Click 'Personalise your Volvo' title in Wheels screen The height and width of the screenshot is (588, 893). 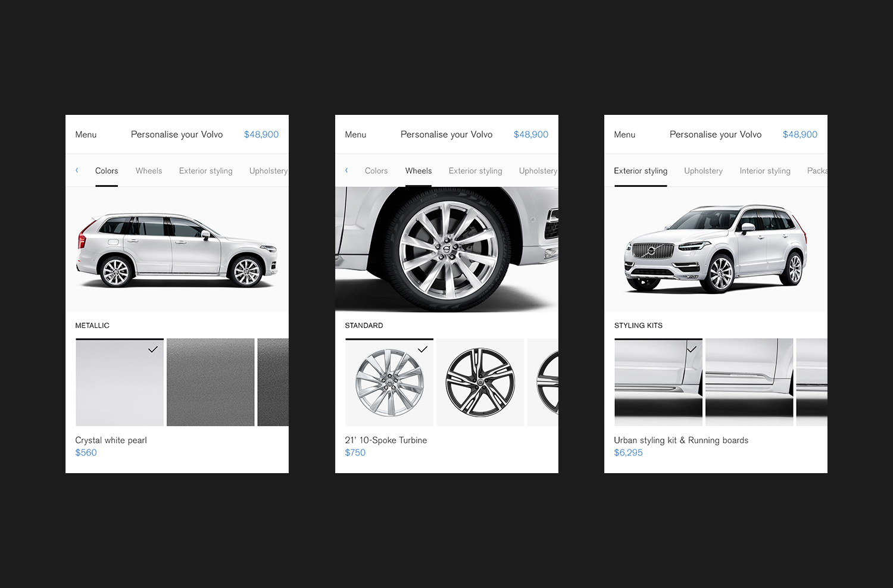[x=447, y=135]
